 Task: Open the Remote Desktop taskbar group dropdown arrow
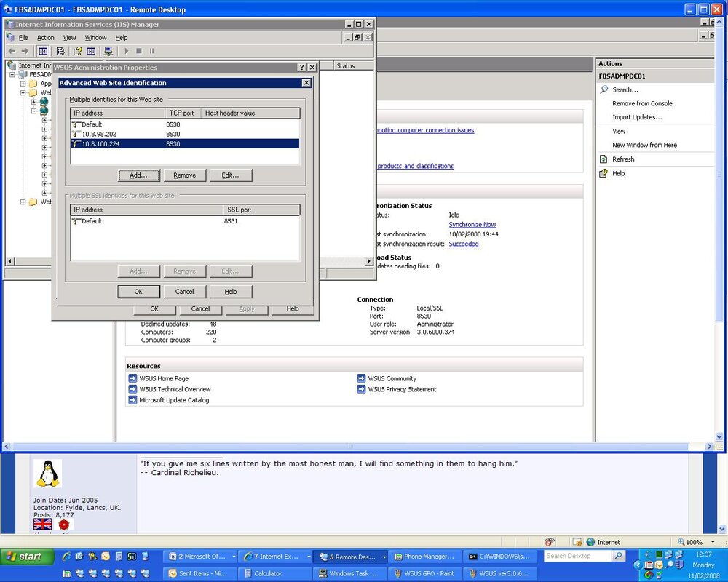[x=384, y=557]
